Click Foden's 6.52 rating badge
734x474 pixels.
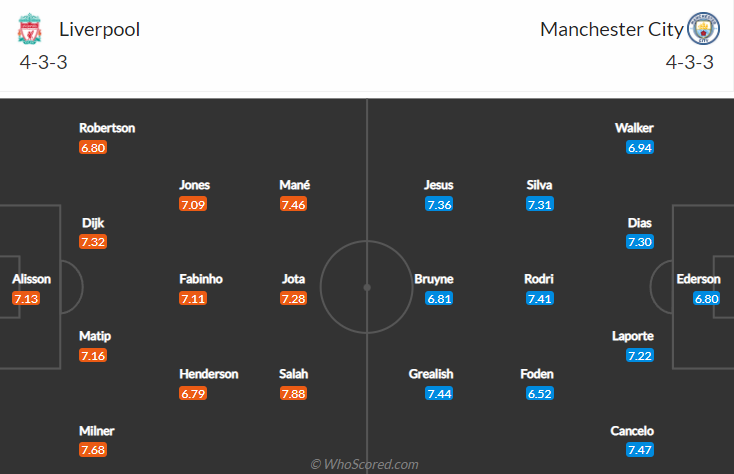pyautogui.click(x=540, y=392)
